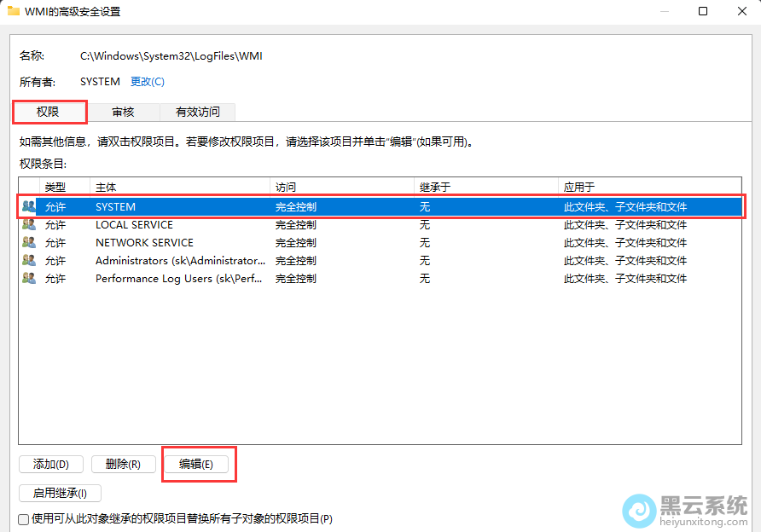
Task: Open the 审核 tab
Action: click(x=123, y=112)
